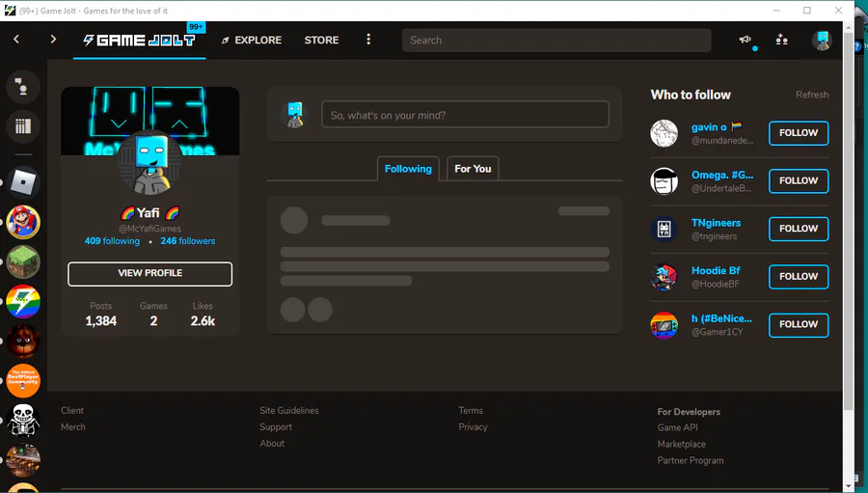868x493 pixels.
Task: Open the orange DualPlayer community icon
Action: click(x=23, y=381)
